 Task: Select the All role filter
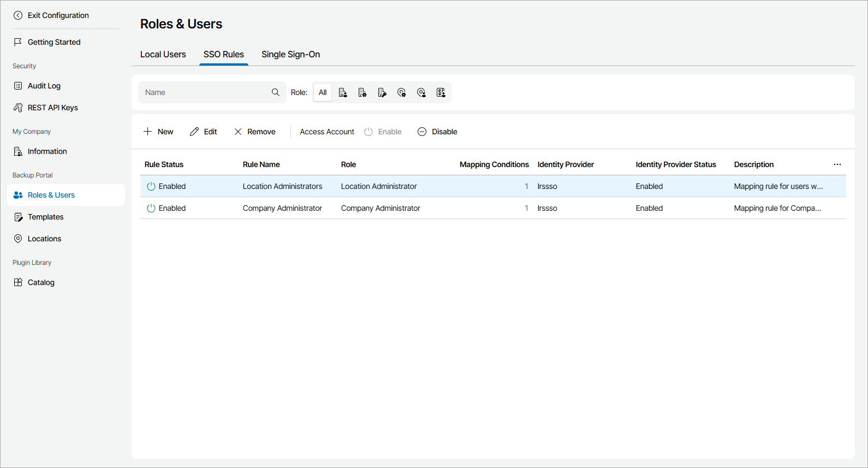(x=323, y=93)
